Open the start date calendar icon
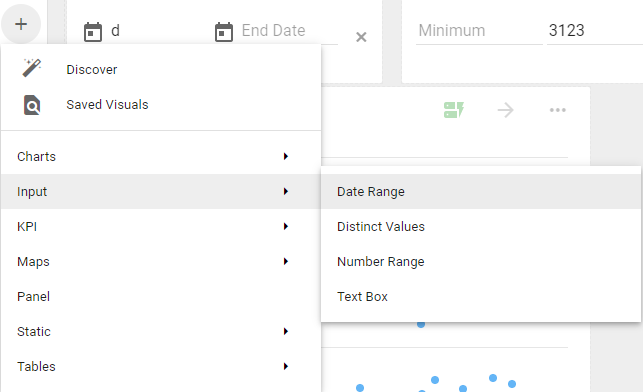This screenshot has width=643, height=392. tap(93, 32)
